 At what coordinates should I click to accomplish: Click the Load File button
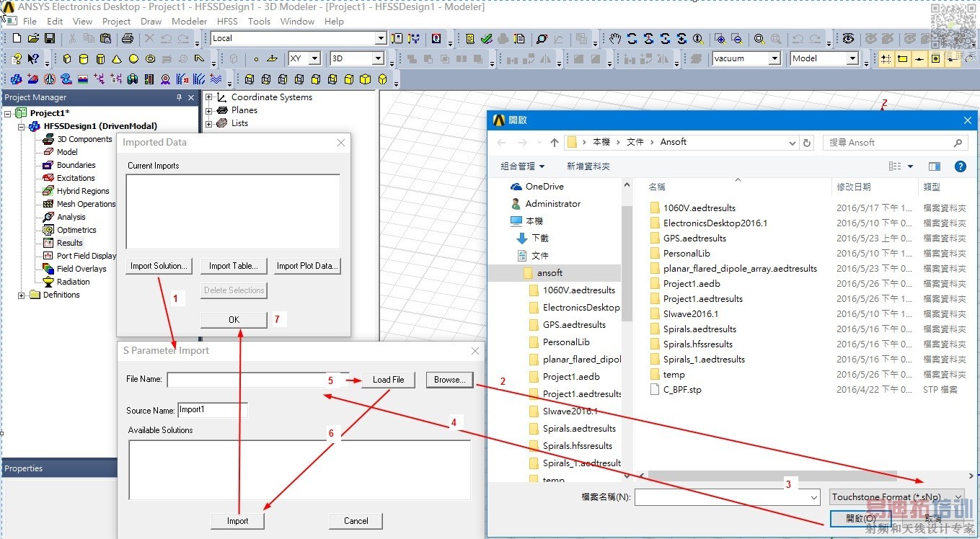388,380
